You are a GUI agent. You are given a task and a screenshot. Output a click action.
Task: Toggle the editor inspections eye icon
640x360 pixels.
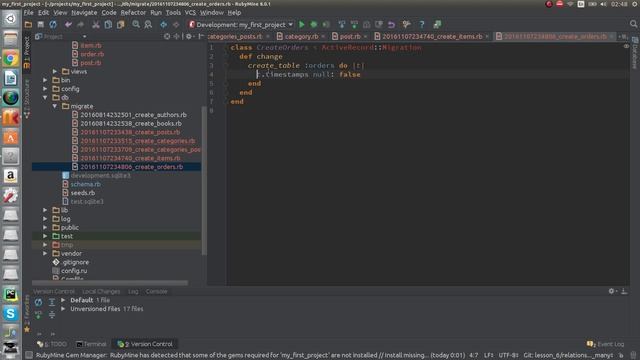pyautogui.click(x=626, y=47)
